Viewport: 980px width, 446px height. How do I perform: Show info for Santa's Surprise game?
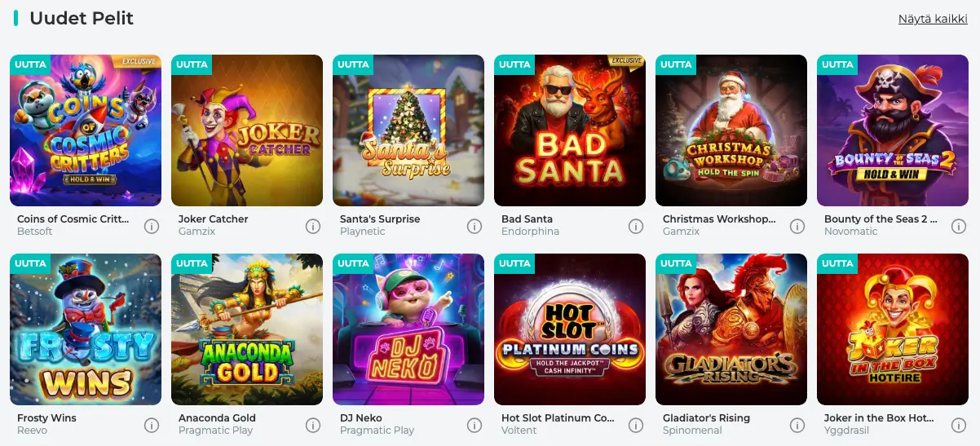pyautogui.click(x=475, y=226)
